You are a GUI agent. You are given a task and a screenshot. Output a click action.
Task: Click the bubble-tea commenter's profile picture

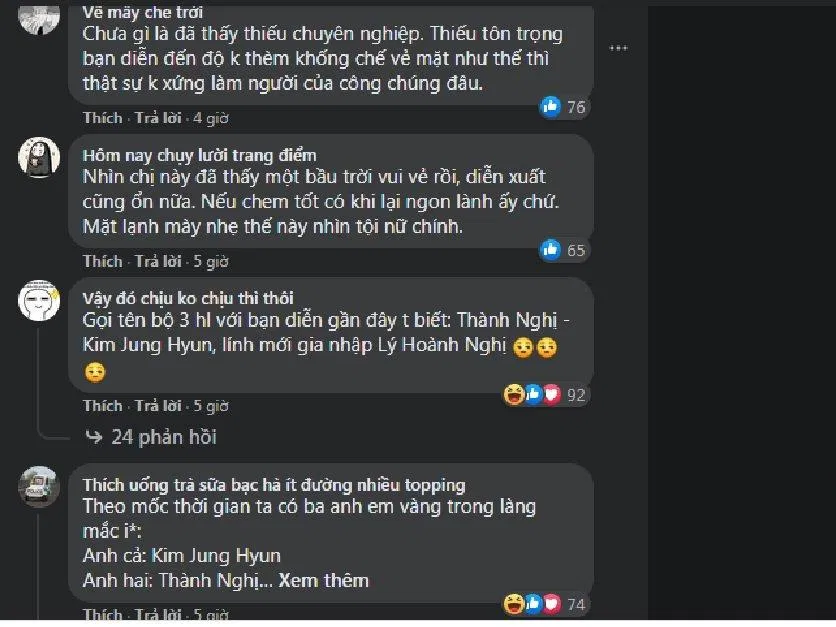coord(40,488)
